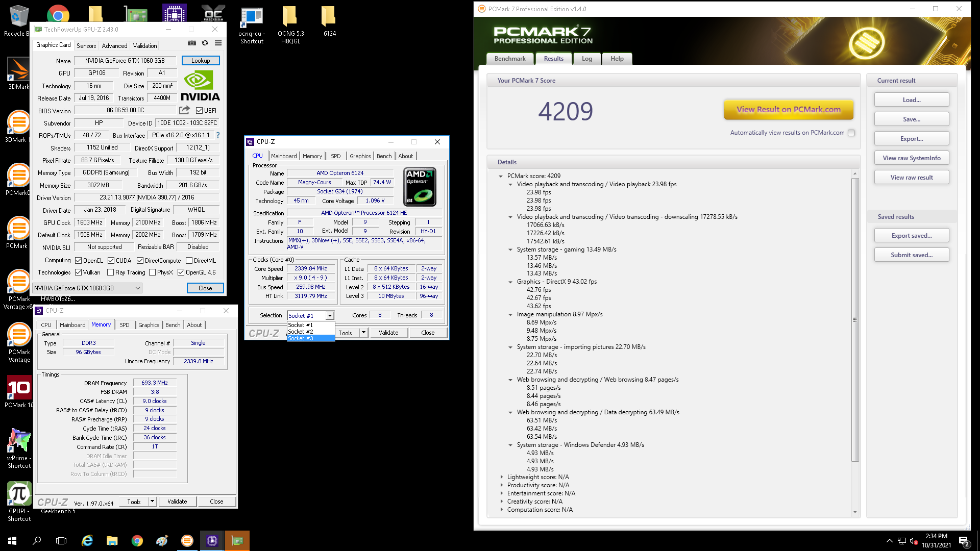Switch to Mainboard tab in CPU-Z processor window
The height and width of the screenshot is (551, 980).
[284, 156]
